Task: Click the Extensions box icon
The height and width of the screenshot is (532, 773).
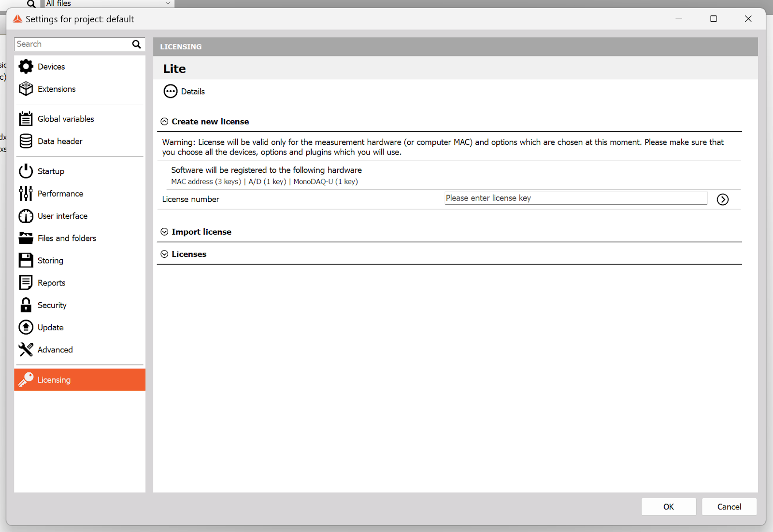Action: 26,89
